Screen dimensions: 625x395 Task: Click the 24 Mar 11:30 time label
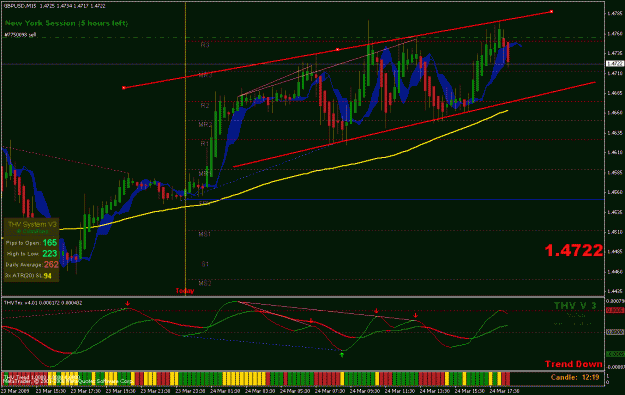click(x=400, y=391)
